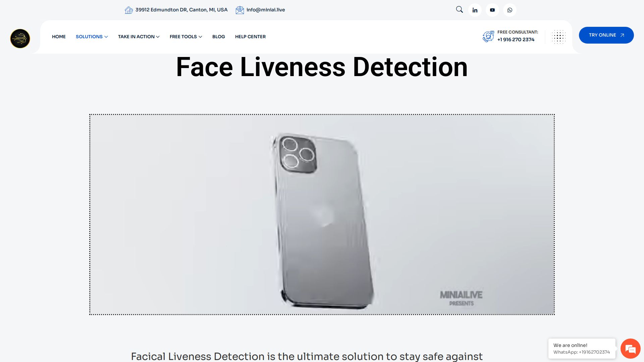Viewport: 644px width, 362px height.
Task: Click the Try Online button
Action: pyautogui.click(x=606, y=35)
